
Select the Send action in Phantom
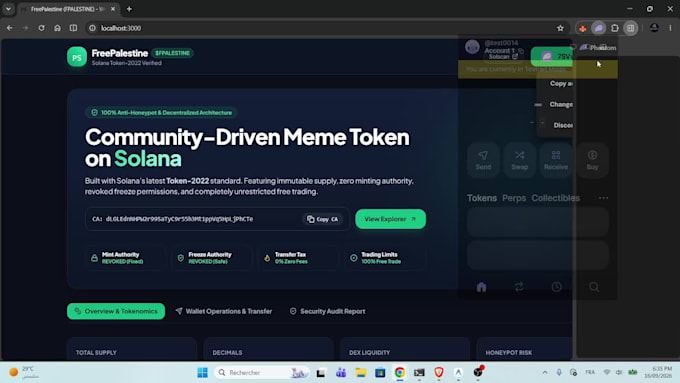tap(483, 160)
